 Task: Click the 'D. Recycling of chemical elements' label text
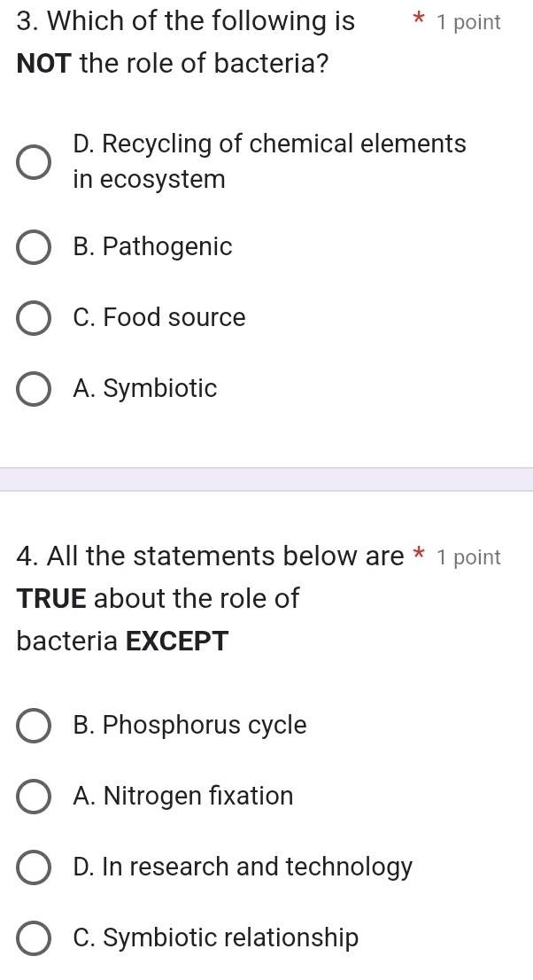tap(269, 161)
